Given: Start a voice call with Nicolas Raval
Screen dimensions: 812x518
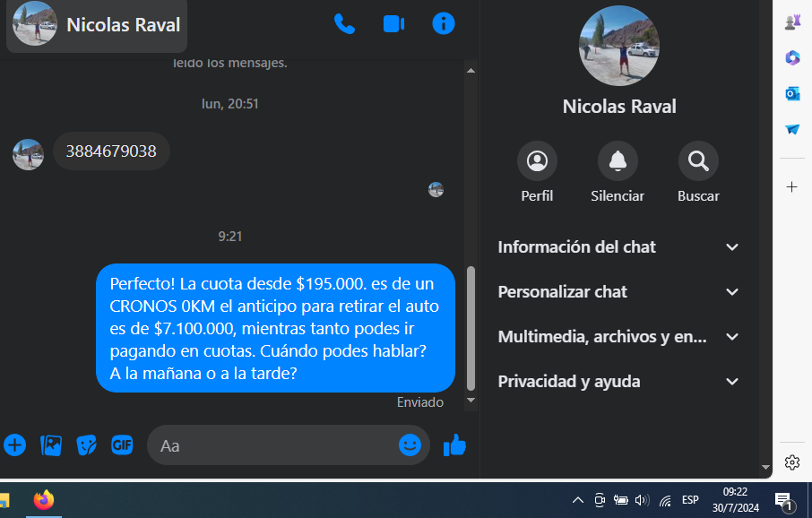Looking at the screenshot, I should [x=344, y=24].
